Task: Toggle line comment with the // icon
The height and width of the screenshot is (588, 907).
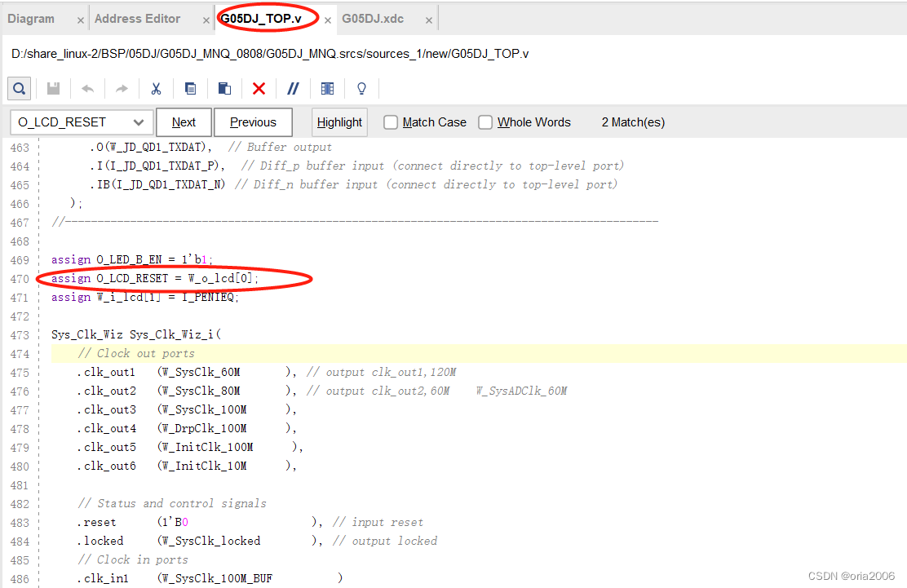Action: pos(293,88)
